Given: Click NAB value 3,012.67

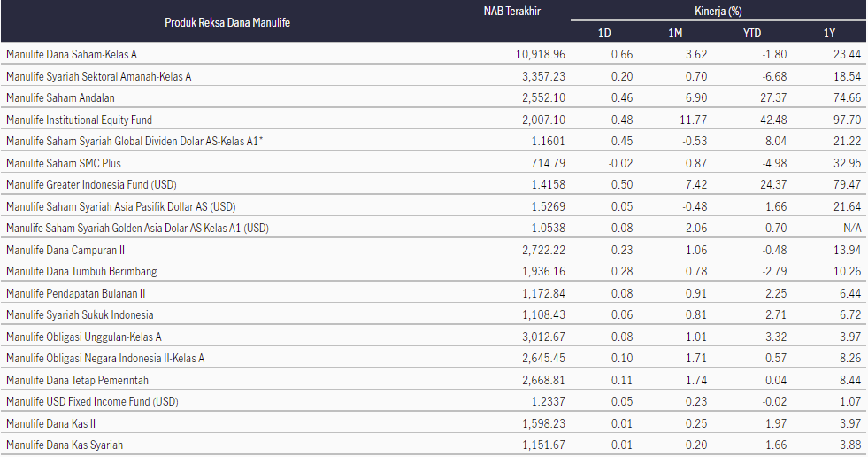Looking at the screenshot, I should pyautogui.click(x=543, y=337).
